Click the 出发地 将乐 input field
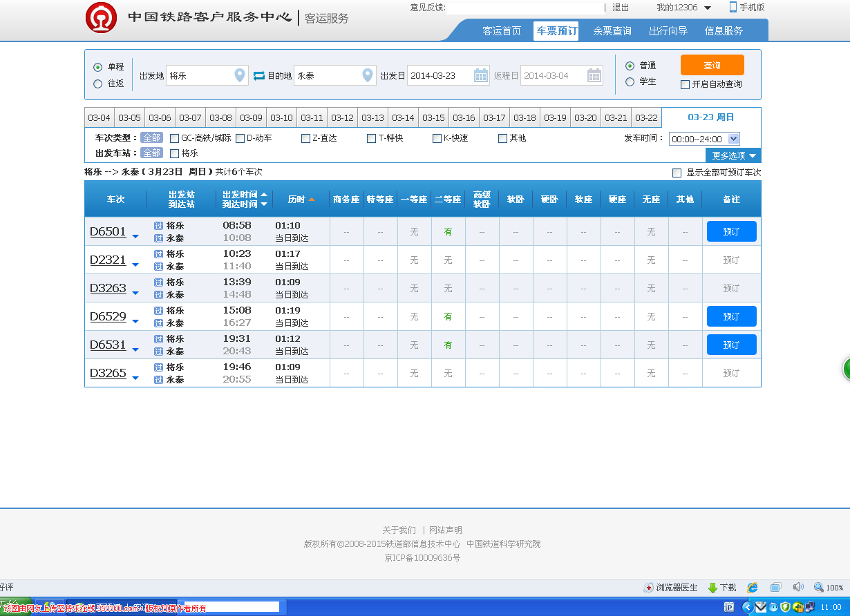This screenshot has width=850, height=616. [207, 75]
